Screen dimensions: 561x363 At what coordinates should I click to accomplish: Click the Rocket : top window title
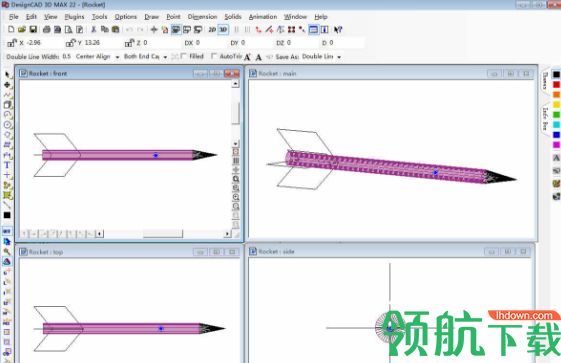46,252
